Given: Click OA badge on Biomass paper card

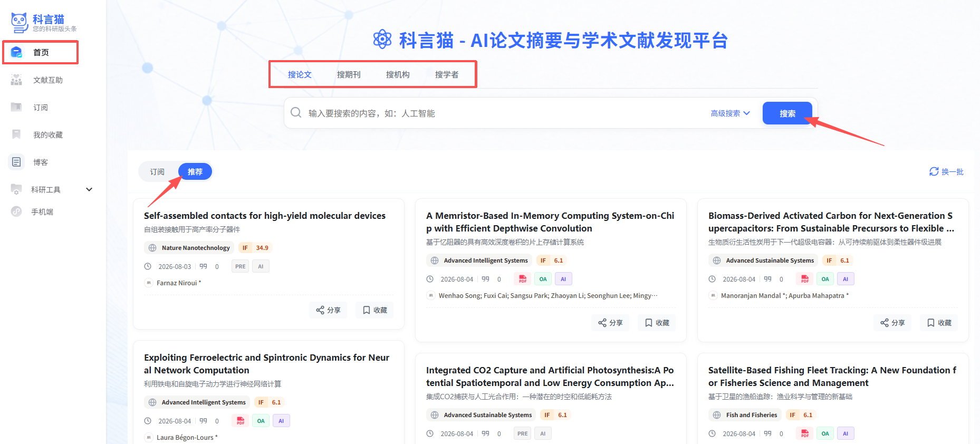Looking at the screenshot, I should pos(825,279).
